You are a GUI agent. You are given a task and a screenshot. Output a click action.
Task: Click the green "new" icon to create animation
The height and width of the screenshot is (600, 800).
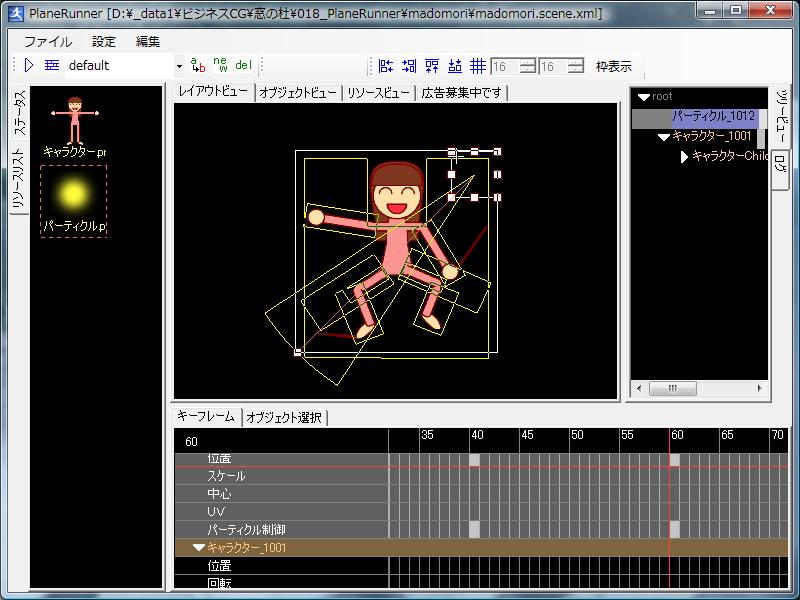(220, 65)
